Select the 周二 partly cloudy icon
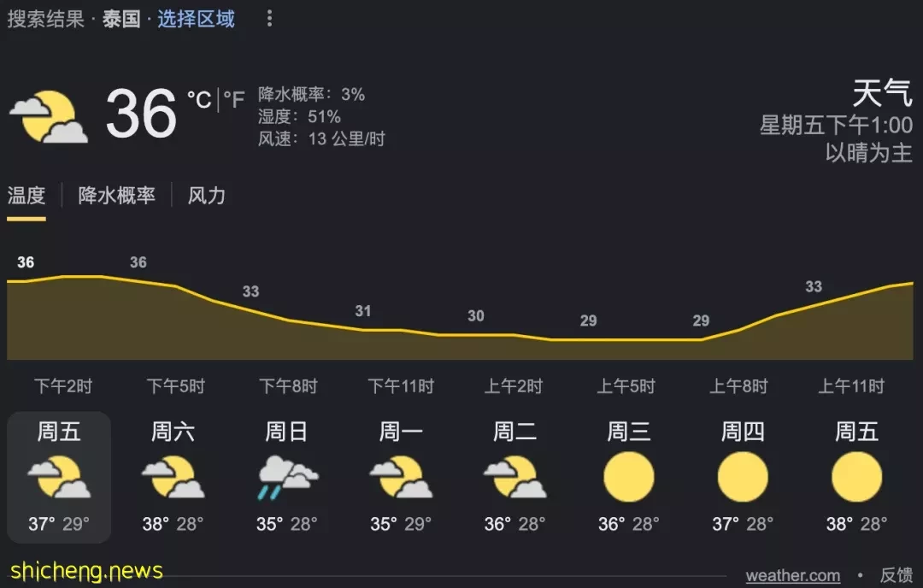 [515, 478]
